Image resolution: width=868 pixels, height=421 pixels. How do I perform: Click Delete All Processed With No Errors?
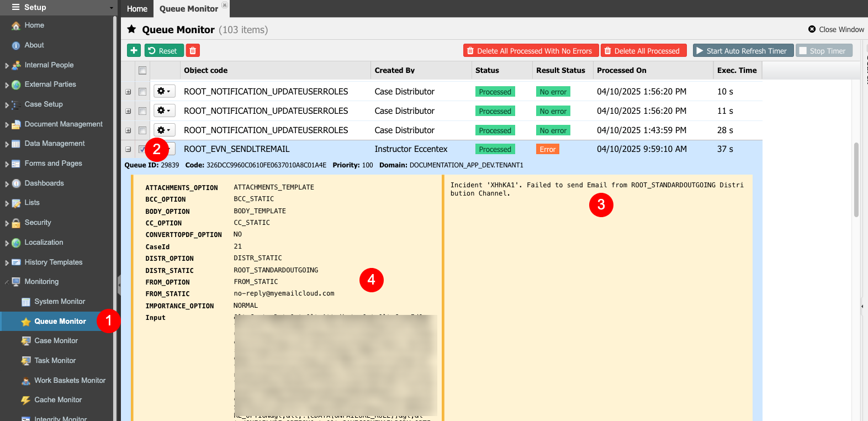(x=531, y=50)
